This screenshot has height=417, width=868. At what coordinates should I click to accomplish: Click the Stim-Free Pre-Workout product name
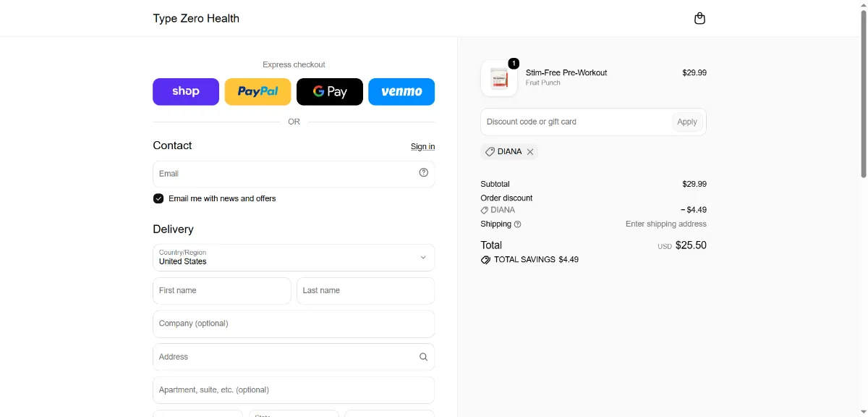pos(566,72)
